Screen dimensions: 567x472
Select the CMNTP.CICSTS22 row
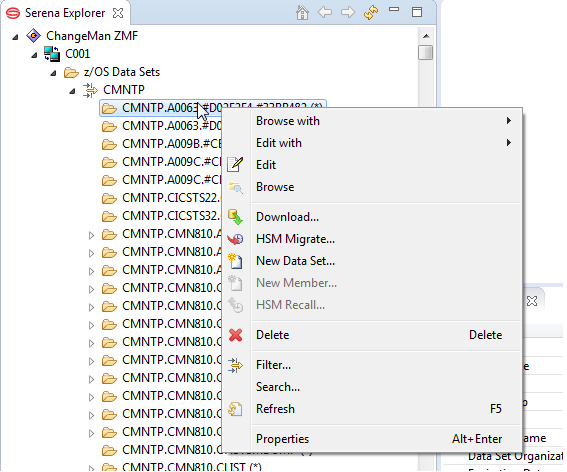pos(171,198)
